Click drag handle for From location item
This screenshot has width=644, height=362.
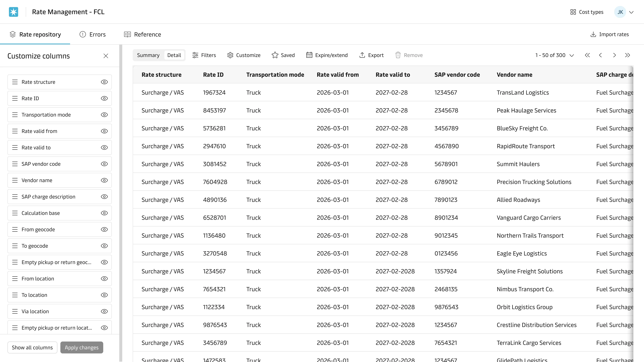15,279
